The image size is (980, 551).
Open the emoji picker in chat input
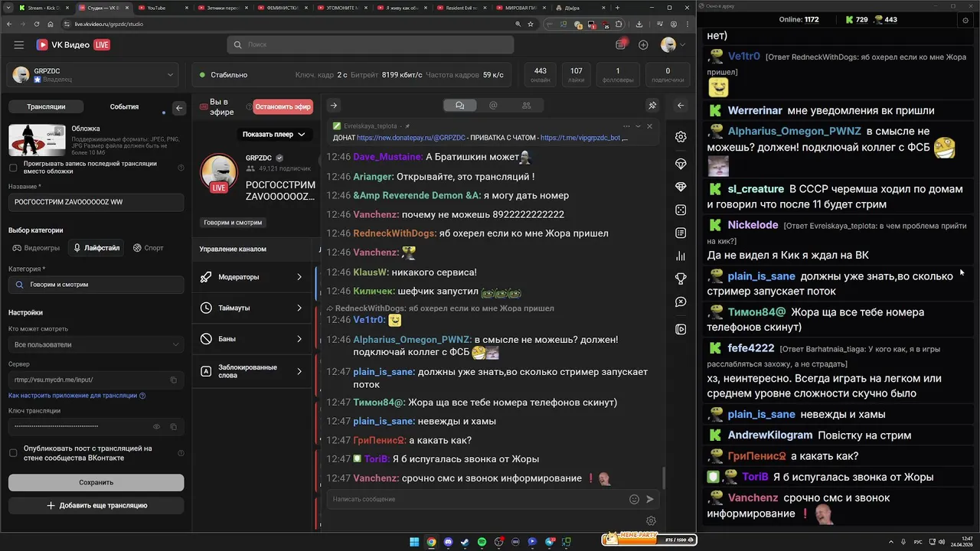point(634,499)
